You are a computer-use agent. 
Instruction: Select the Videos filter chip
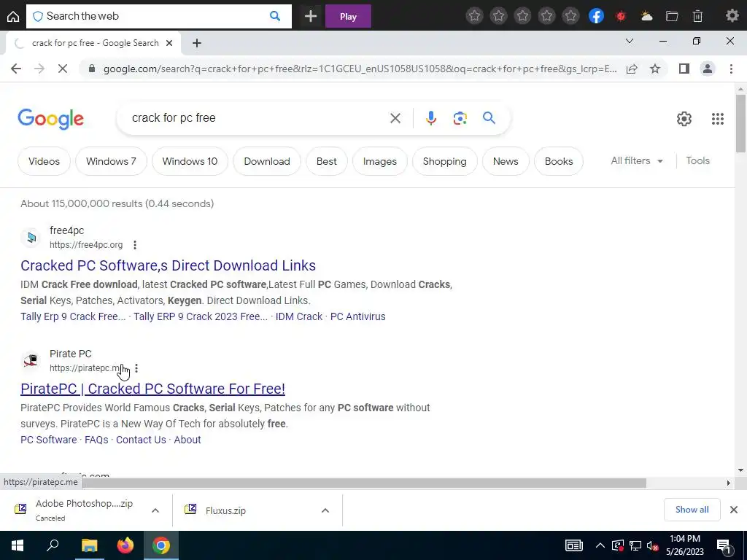(44, 161)
